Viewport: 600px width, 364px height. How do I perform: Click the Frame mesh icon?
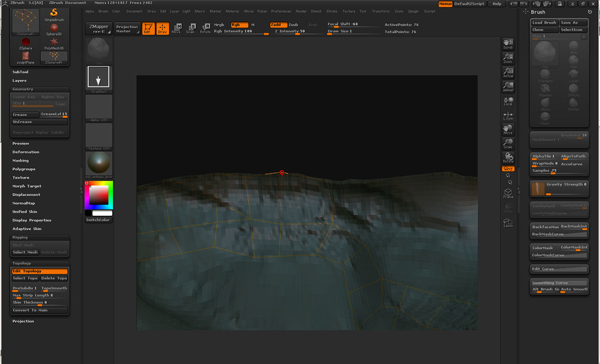(x=508, y=194)
